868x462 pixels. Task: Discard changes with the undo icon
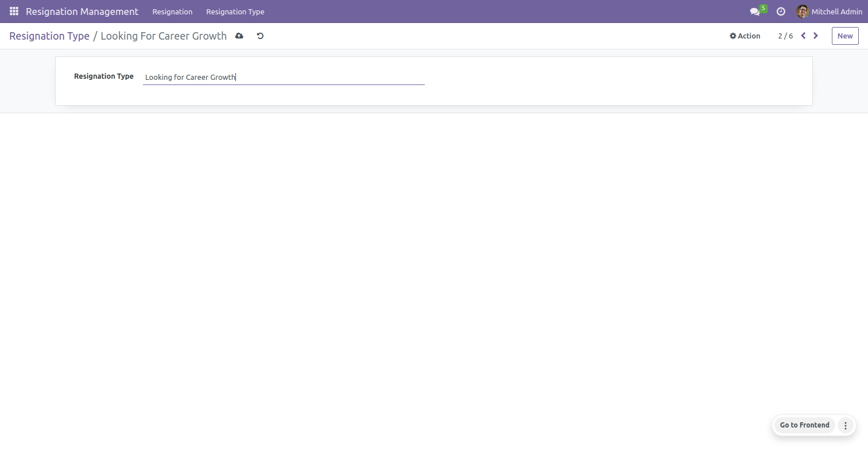point(260,36)
